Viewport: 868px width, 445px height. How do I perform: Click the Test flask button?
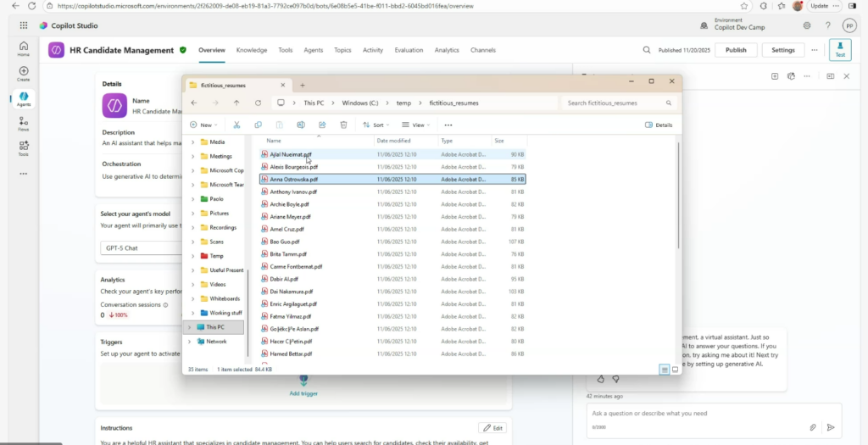tap(840, 50)
